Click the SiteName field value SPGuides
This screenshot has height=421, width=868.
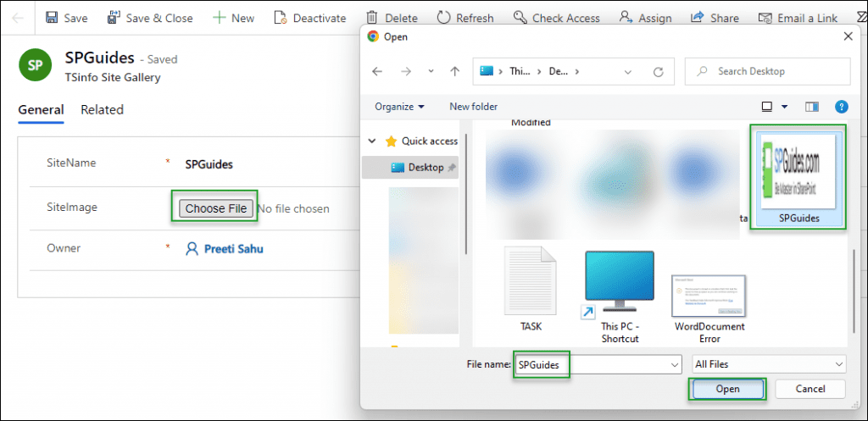(209, 164)
